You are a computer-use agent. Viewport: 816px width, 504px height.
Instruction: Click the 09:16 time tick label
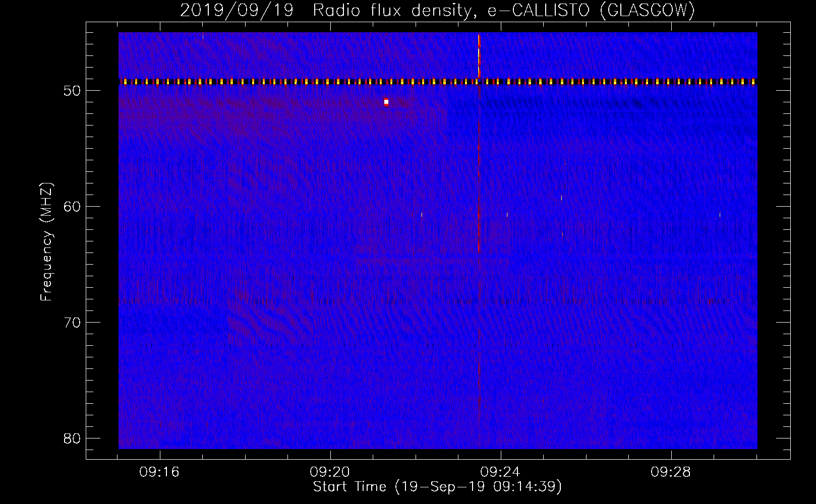(160, 472)
